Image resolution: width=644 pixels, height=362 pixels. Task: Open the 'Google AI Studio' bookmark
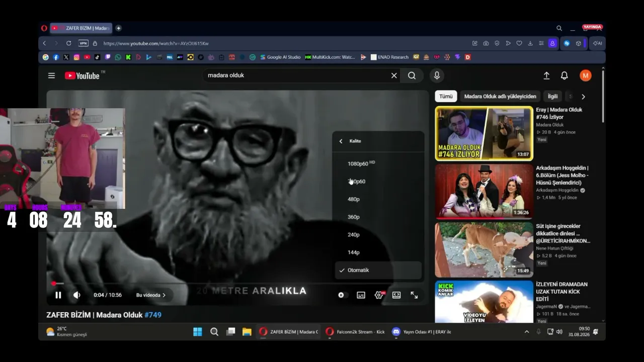280,57
